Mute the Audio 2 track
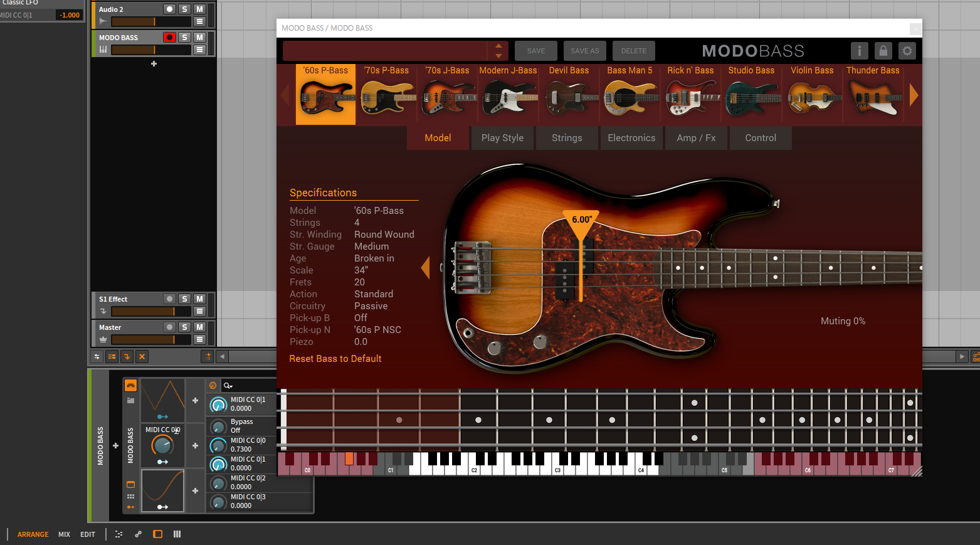This screenshot has height=545, width=980. pos(199,9)
